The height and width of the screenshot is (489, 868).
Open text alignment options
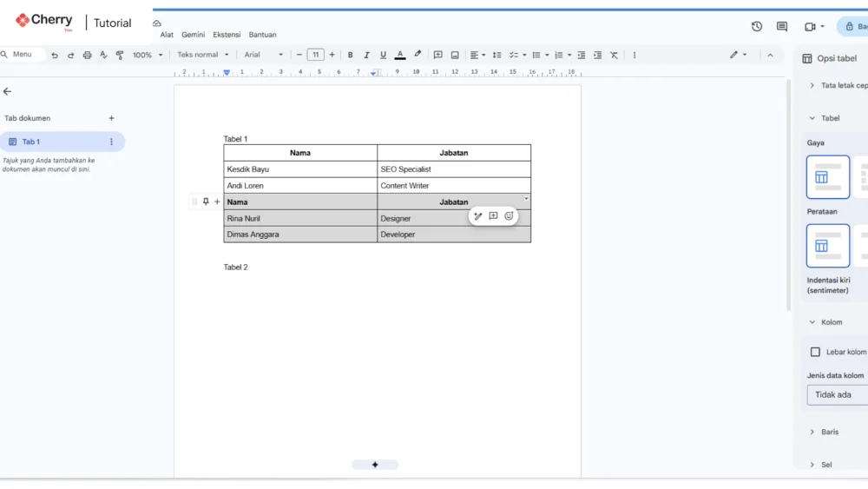pos(477,55)
